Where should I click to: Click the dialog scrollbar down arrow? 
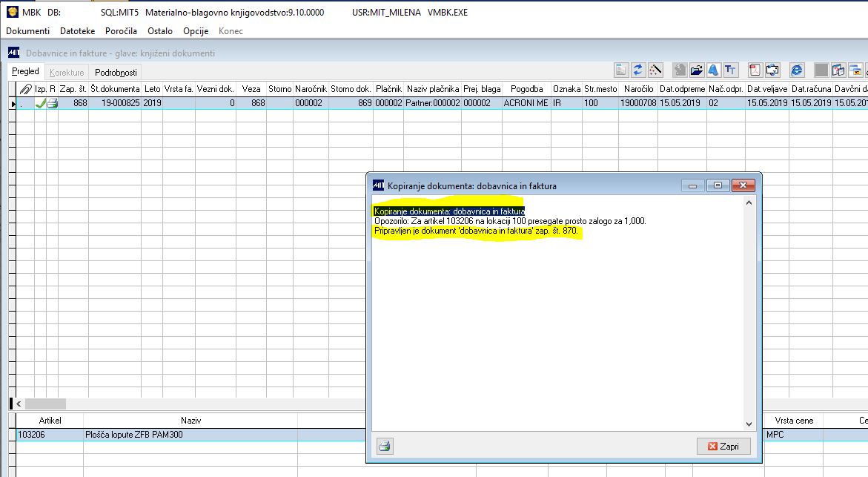coord(749,424)
